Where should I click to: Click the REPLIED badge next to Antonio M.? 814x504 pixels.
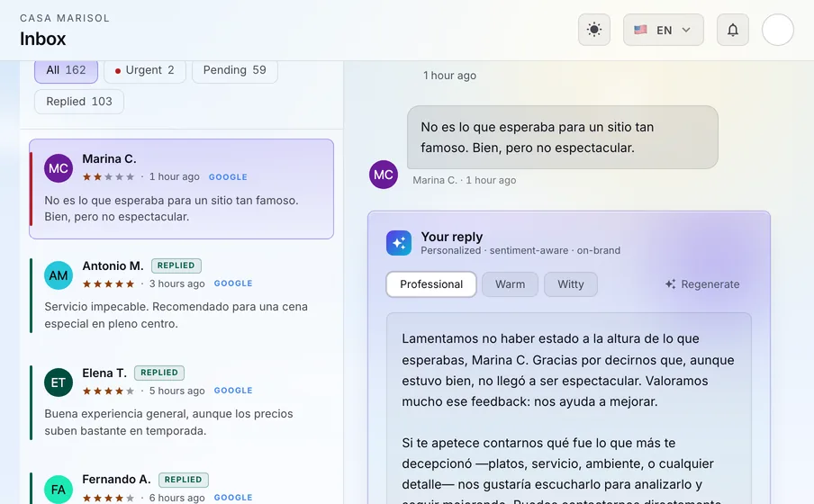(176, 265)
